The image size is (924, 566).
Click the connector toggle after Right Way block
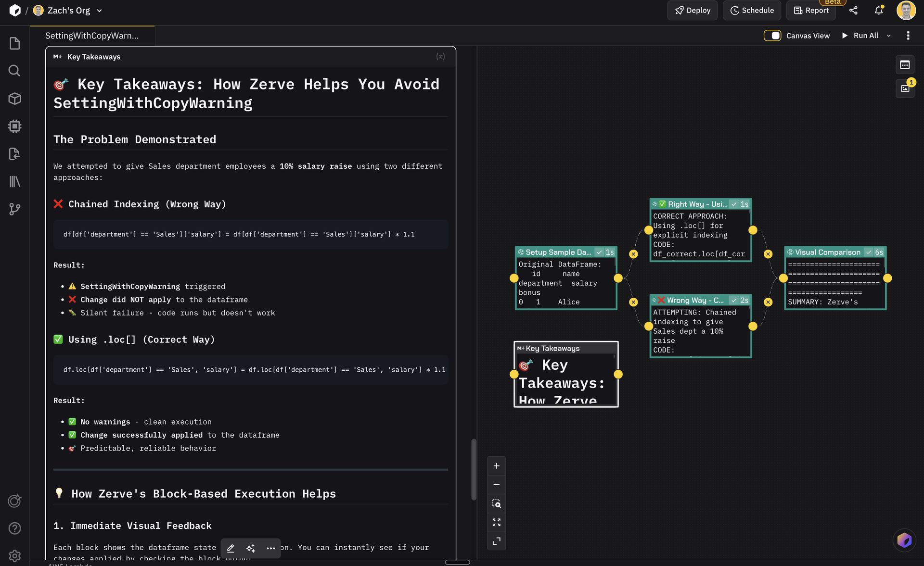click(x=768, y=254)
